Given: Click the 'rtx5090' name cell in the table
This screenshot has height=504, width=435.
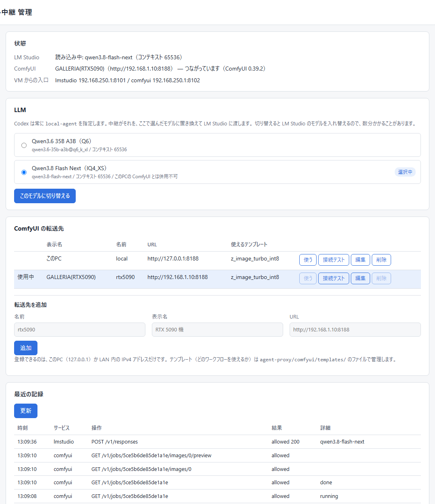Looking at the screenshot, I should 125,277.
